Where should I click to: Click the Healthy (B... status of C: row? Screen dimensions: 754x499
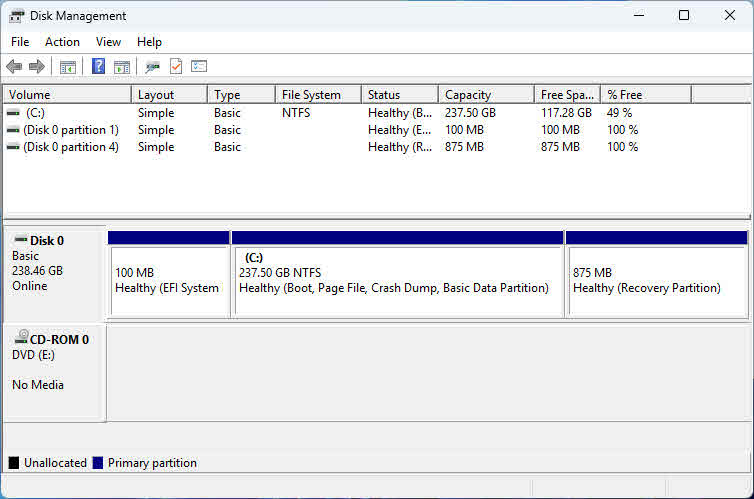pos(400,113)
